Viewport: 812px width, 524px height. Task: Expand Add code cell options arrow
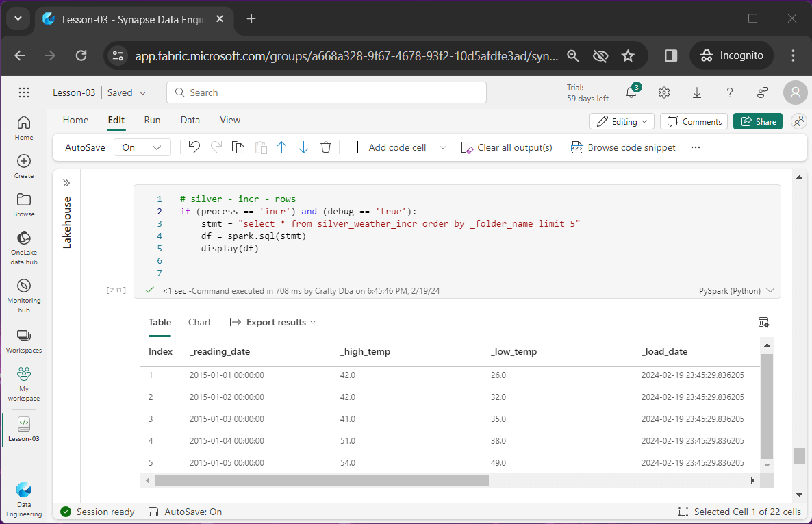click(442, 147)
